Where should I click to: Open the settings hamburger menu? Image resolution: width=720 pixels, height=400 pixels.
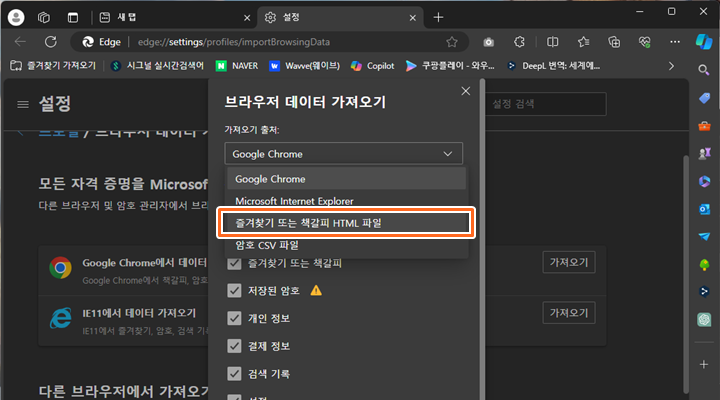pyautogui.click(x=23, y=105)
